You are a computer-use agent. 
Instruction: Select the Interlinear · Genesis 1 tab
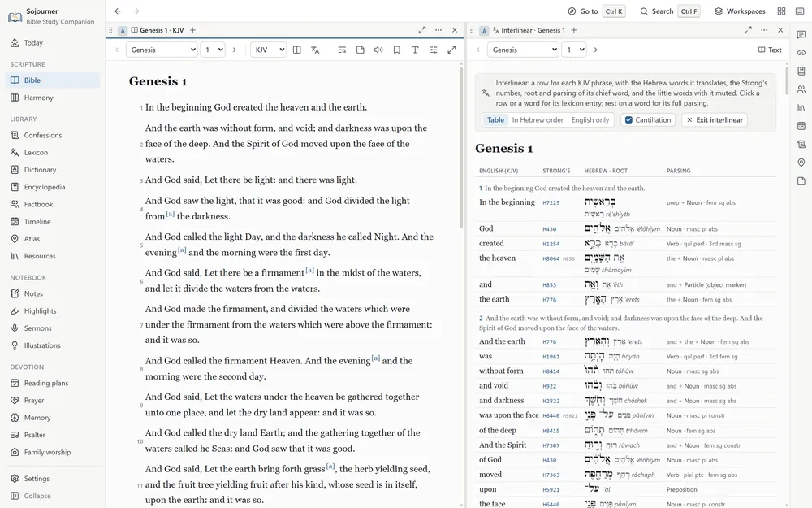[528, 30]
